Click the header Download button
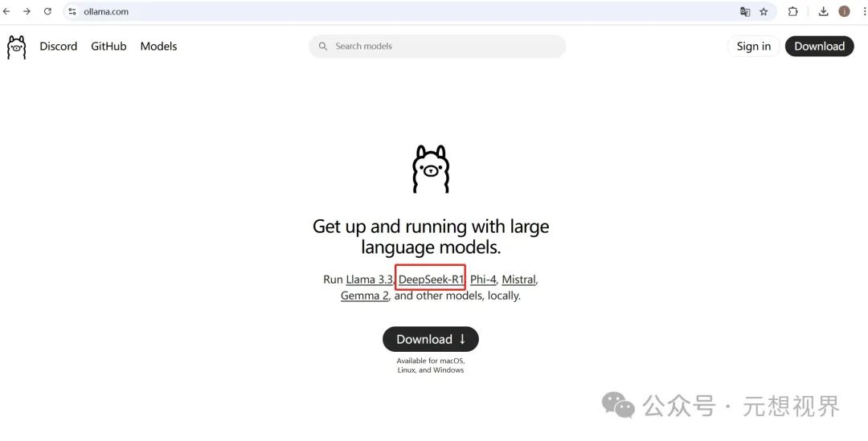 [x=819, y=47]
